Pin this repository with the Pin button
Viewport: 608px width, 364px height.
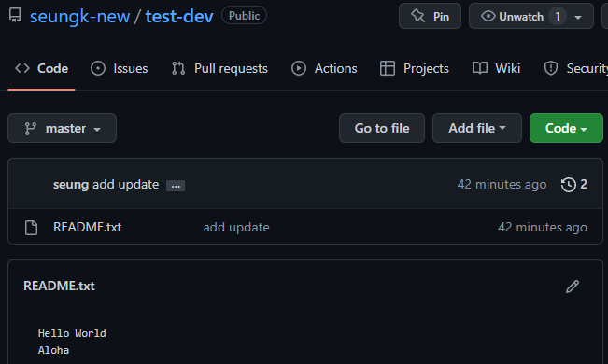click(430, 16)
